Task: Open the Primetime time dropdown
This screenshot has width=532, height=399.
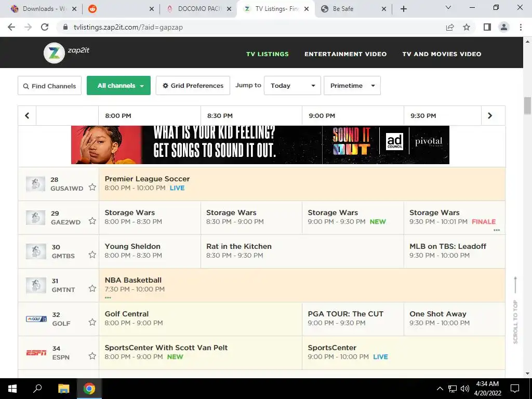Action: (352, 86)
